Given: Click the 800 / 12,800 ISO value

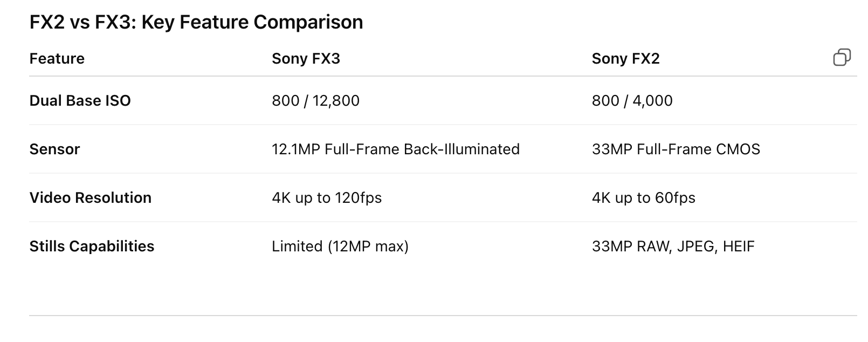Looking at the screenshot, I should (x=315, y=101).
